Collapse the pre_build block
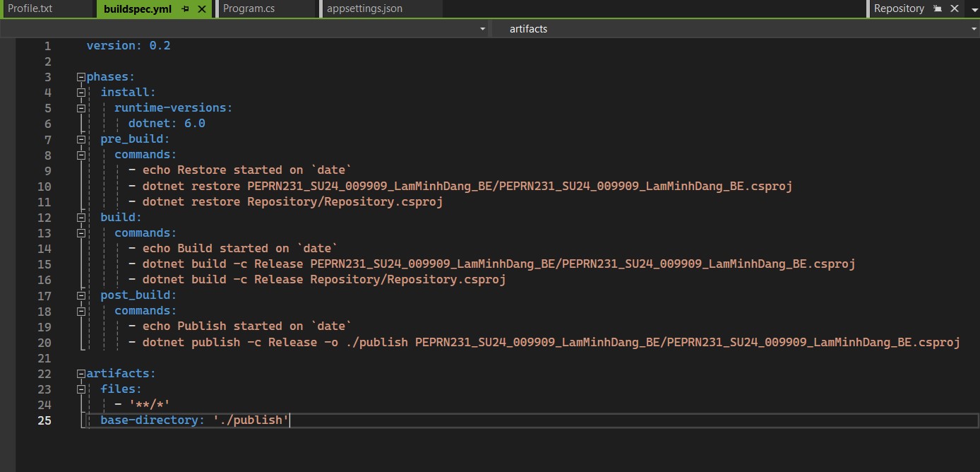Image resolution: width=980 pixels, height=472 pixels. [x=81, y=139]
